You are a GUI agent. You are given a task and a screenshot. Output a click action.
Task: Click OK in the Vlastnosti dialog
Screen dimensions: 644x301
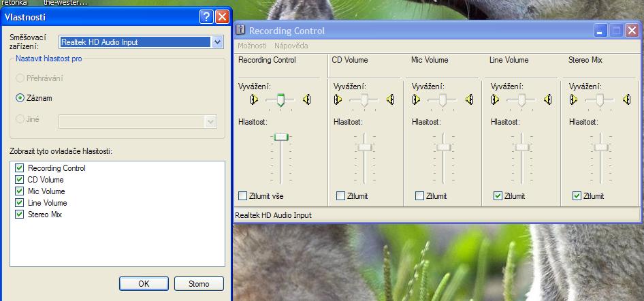point(144,284)
